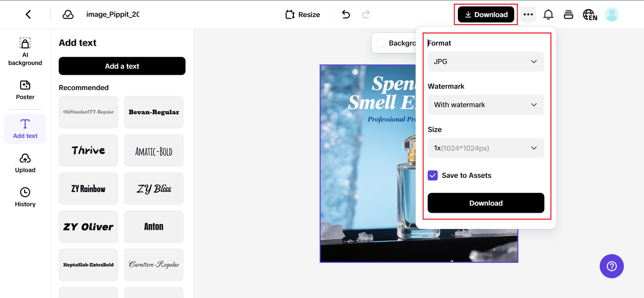
Task: Click the Background color circle swatch
Action: tap(381, 43)
